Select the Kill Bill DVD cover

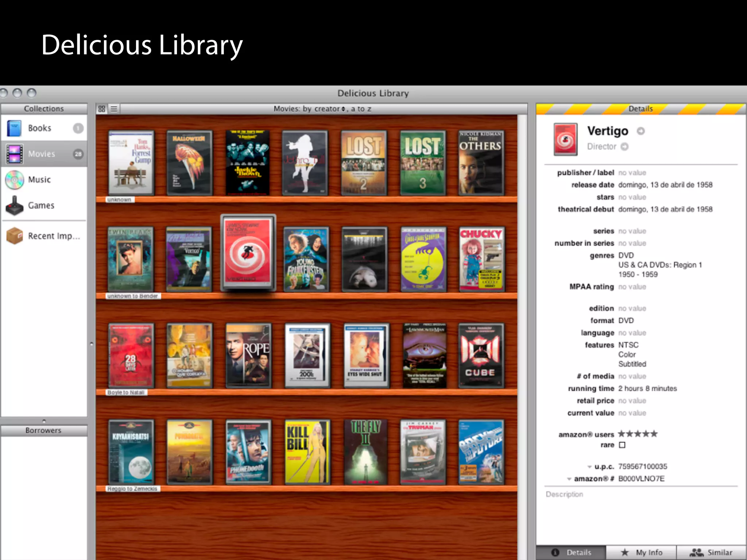[x=307, y=452]
